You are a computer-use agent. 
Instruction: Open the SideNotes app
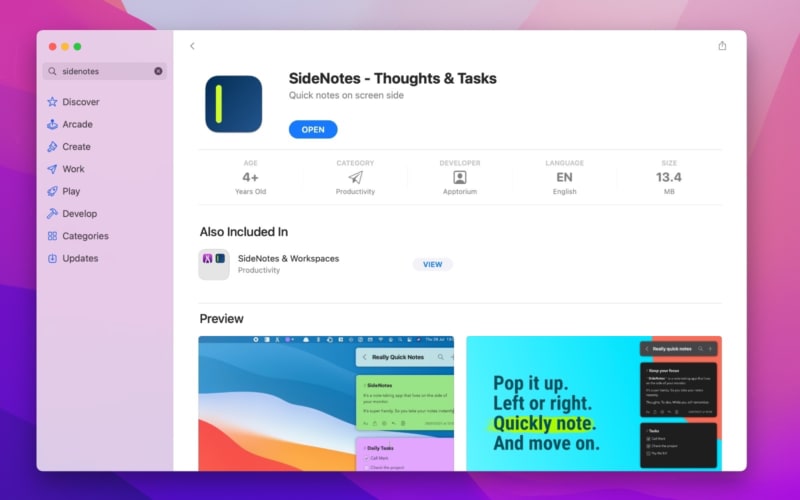(x=313, y=130)
